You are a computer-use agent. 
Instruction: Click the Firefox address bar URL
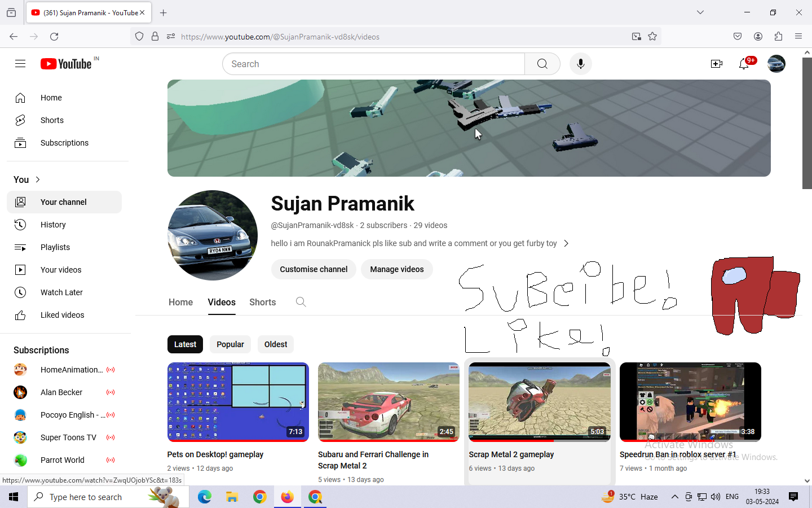pos(280,37)
